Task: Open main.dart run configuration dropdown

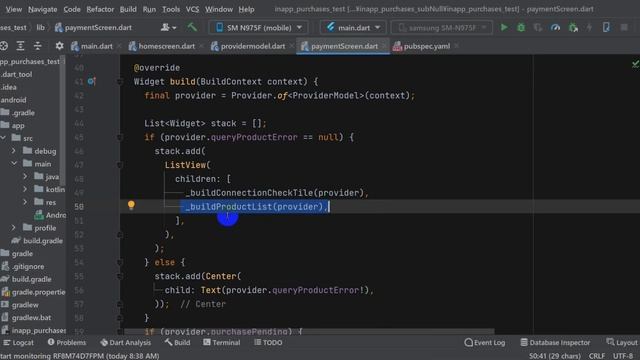Action: (353, 27)
